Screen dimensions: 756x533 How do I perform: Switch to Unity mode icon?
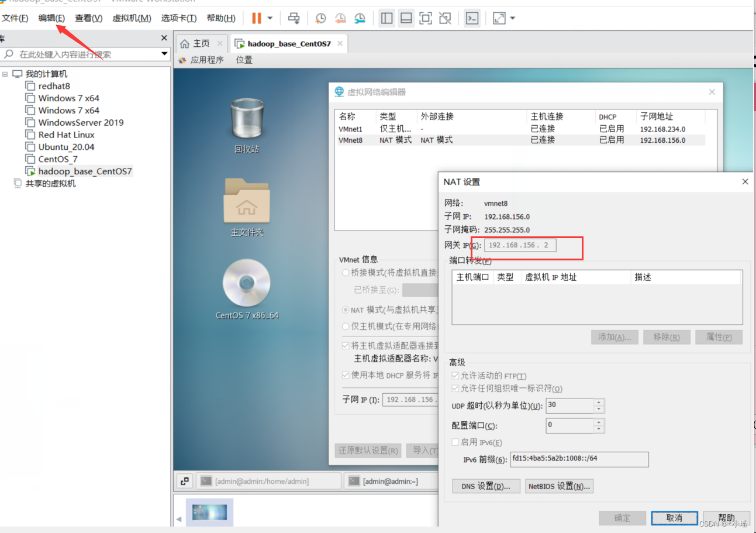pyautogui.click(x=445, y=18)
